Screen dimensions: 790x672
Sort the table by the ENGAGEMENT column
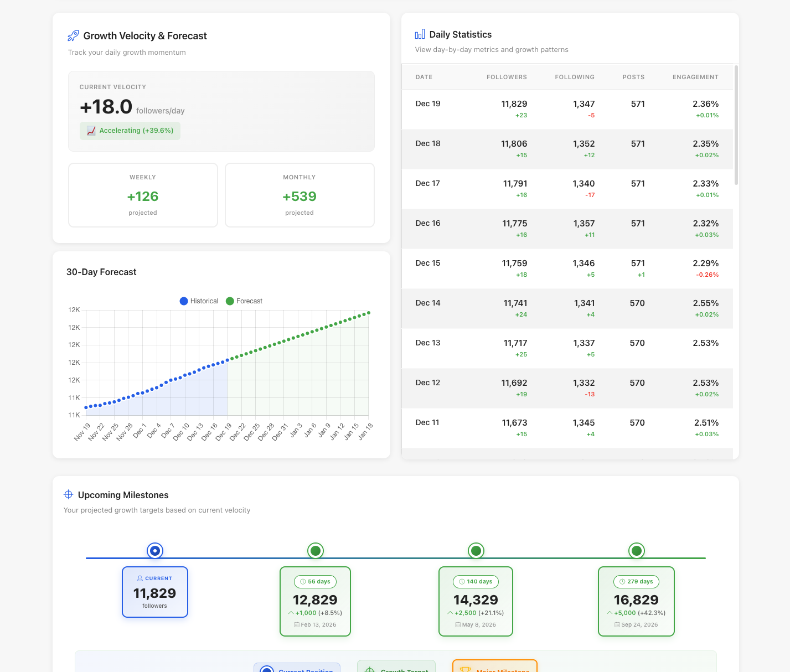pos(695,77)
